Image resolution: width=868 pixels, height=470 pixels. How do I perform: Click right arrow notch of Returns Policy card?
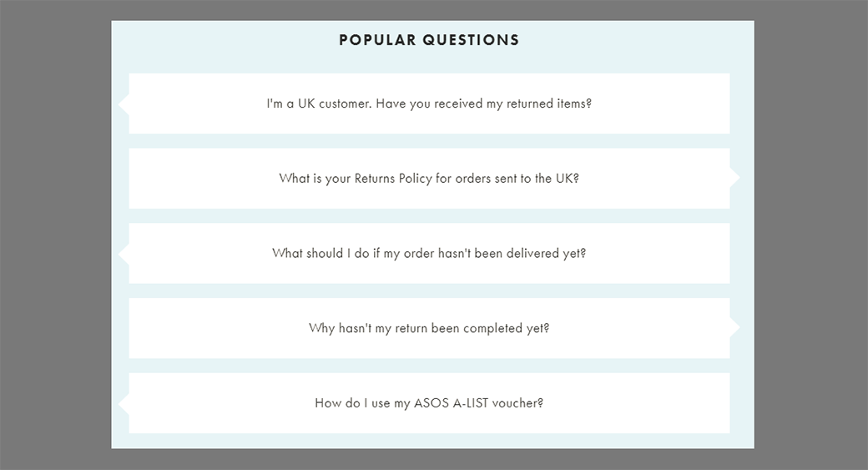734,178
